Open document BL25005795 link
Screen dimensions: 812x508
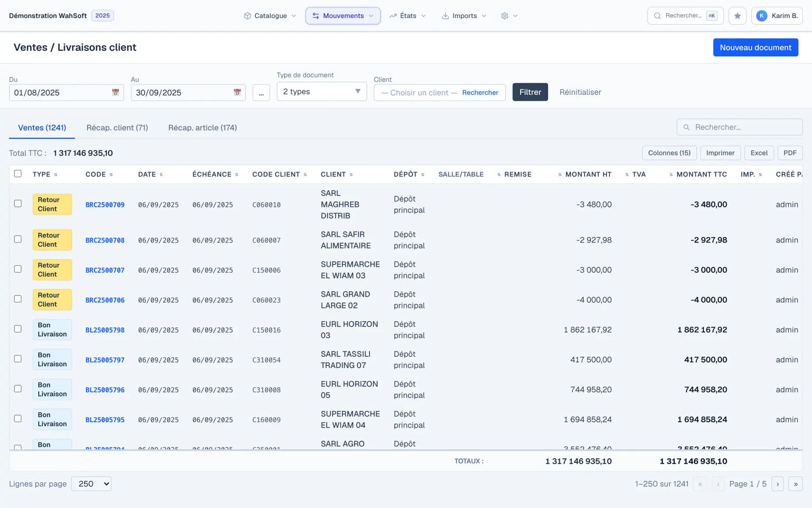(x=105, y=419)
